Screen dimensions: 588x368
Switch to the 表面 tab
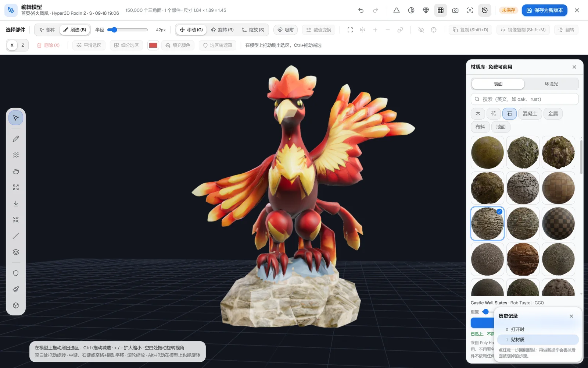(x=498, y=84)
